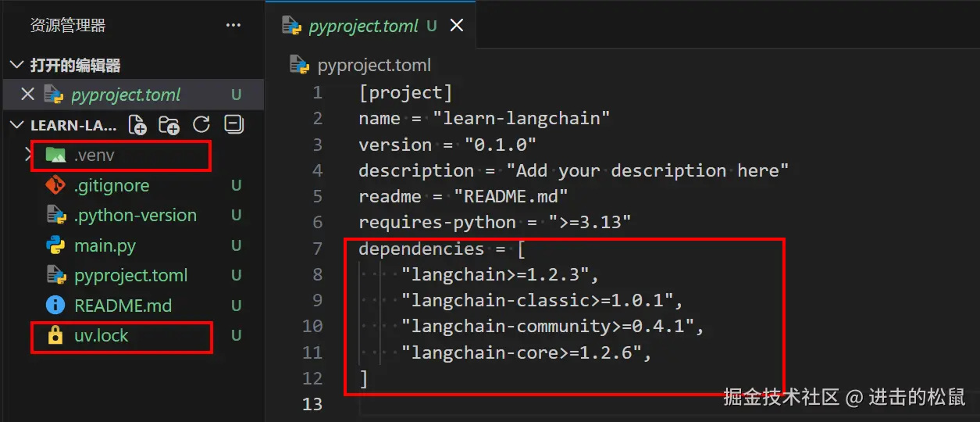The image size is (980, 422).
Task: Close pyproject.toml in open editors list
Action: [27, 95]
